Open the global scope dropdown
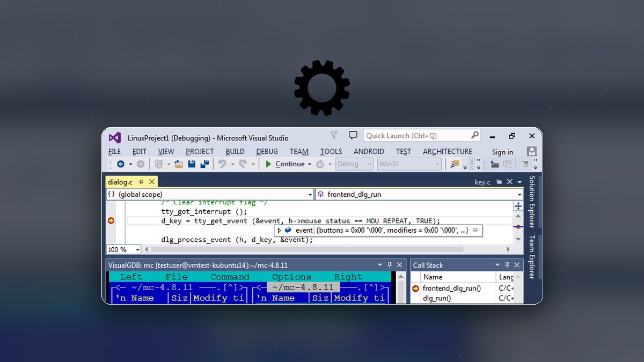Viewport: 644px width, 362px height. (x=209, y=194)
